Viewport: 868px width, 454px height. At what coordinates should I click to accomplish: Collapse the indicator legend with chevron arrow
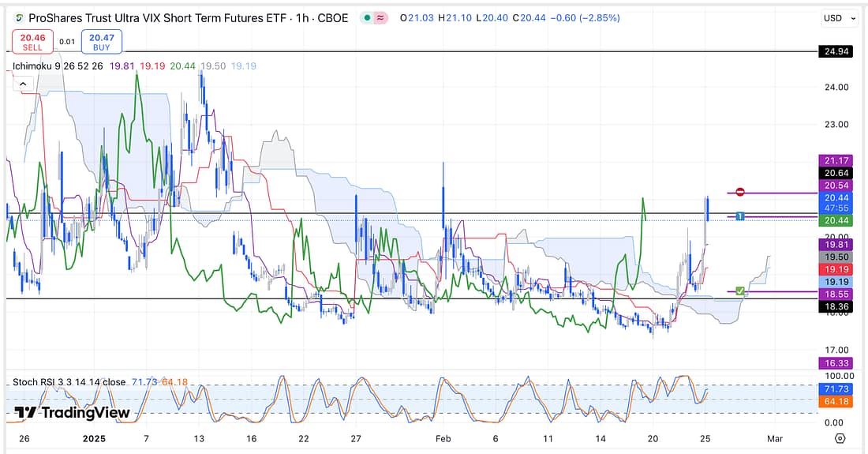click(22, 84)
